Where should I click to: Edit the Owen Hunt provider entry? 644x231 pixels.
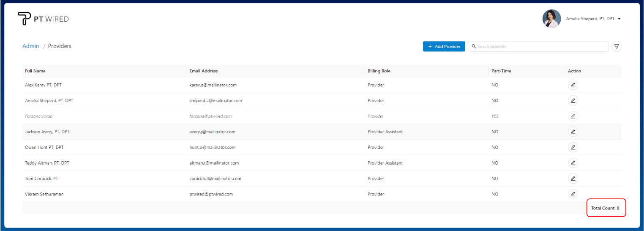click(573, 147)
